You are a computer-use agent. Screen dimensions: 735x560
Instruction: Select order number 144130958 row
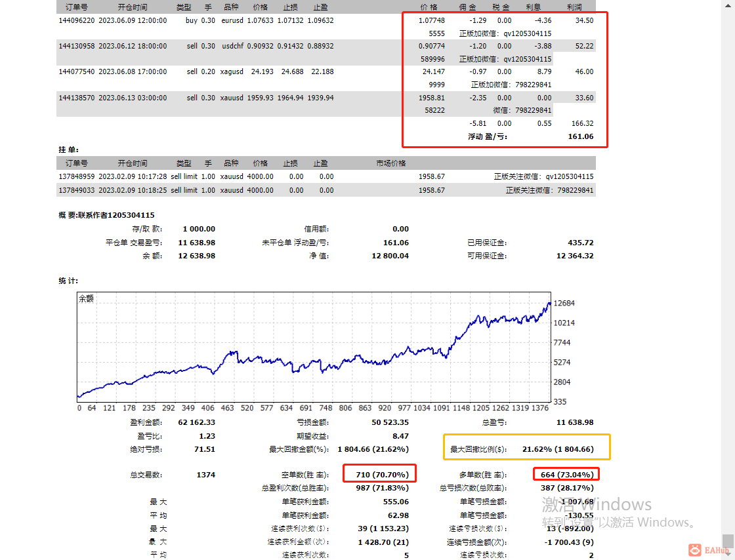coord(325,52)
